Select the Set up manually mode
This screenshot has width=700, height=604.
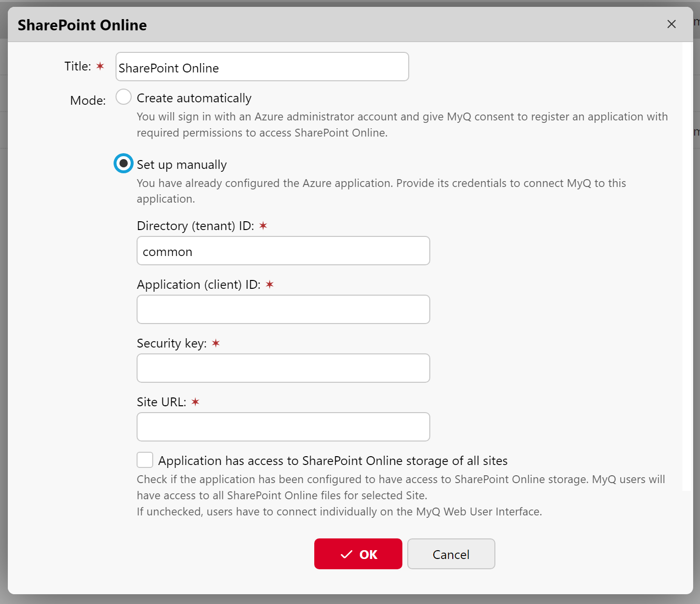[123, 163]
